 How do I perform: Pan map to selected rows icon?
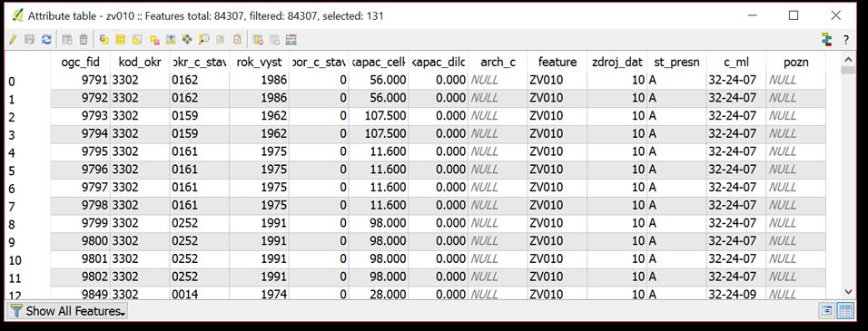[187, 39]
